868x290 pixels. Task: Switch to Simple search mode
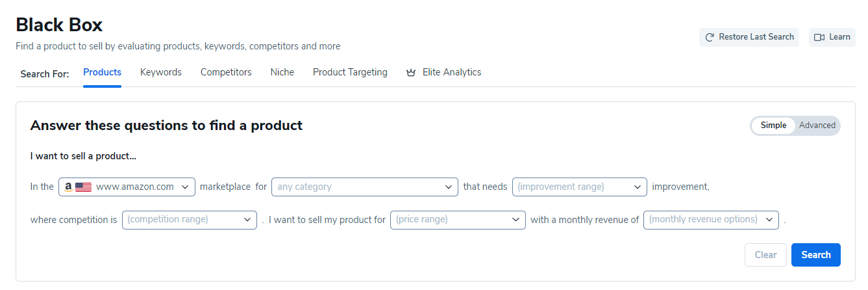(773, 125)
